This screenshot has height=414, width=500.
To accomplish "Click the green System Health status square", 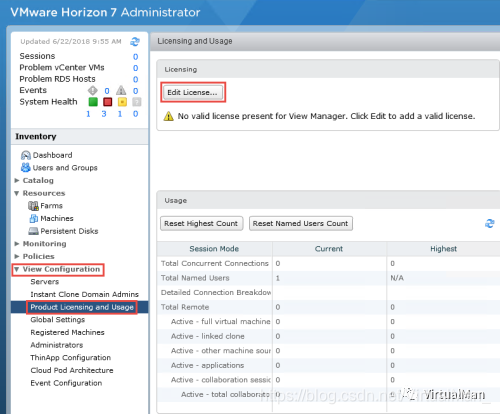I will 93,102.
